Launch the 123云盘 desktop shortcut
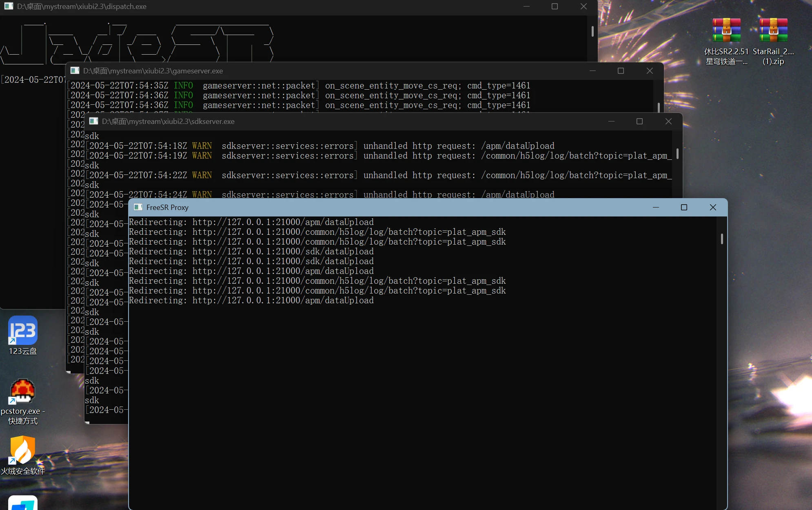Image resolution: width=812 pixels, height=510 pixels. (x=23, y=331)
